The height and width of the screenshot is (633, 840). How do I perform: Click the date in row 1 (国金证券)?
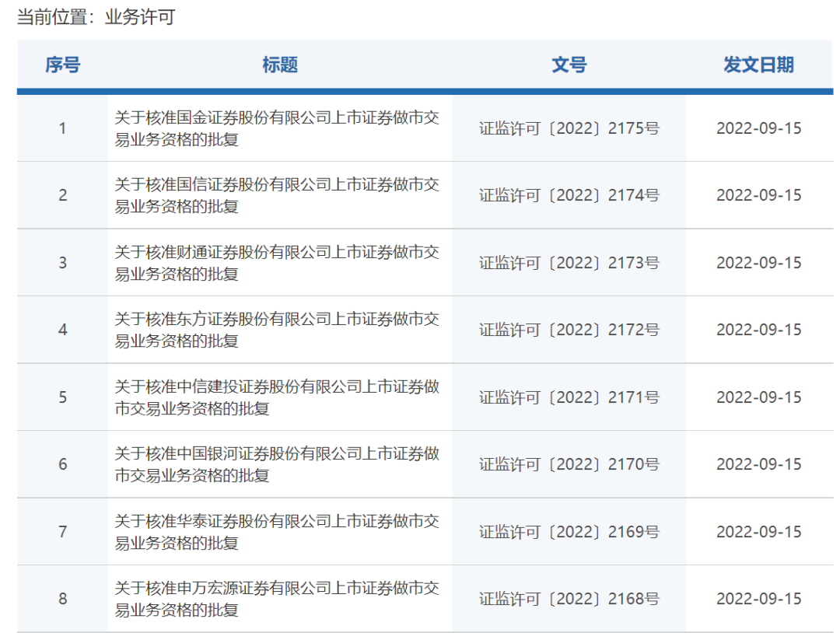tap(758, 128)
